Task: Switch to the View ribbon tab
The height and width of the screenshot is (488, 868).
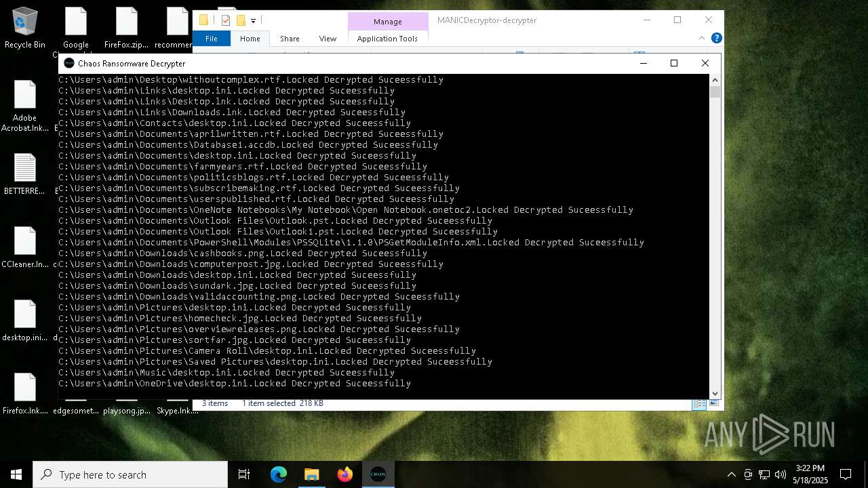Action: click(328, 39)
